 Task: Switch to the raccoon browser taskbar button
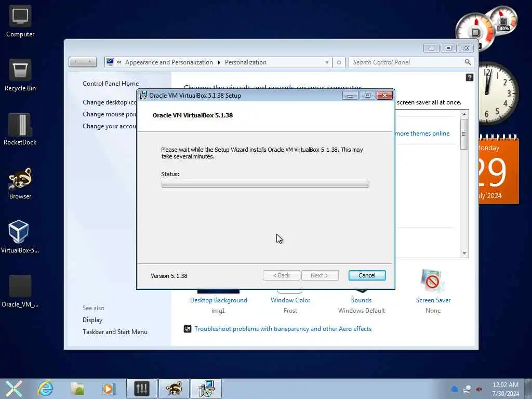174,389
